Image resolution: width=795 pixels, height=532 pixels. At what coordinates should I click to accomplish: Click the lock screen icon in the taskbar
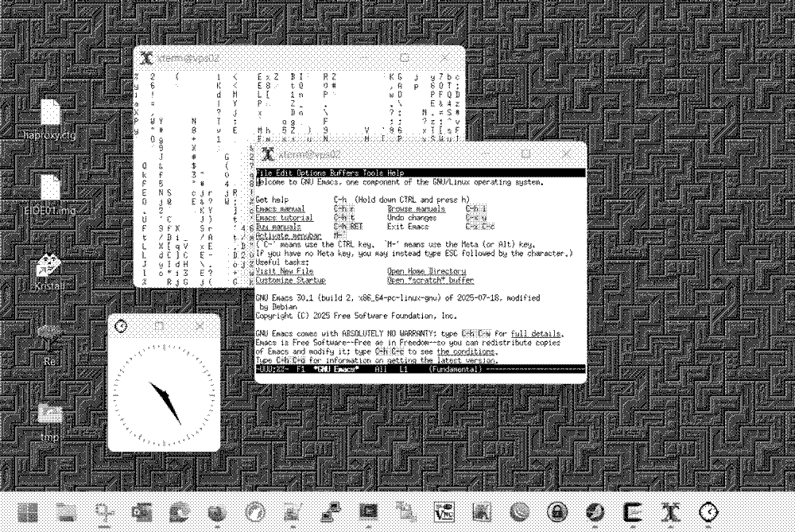click(556, 513)
